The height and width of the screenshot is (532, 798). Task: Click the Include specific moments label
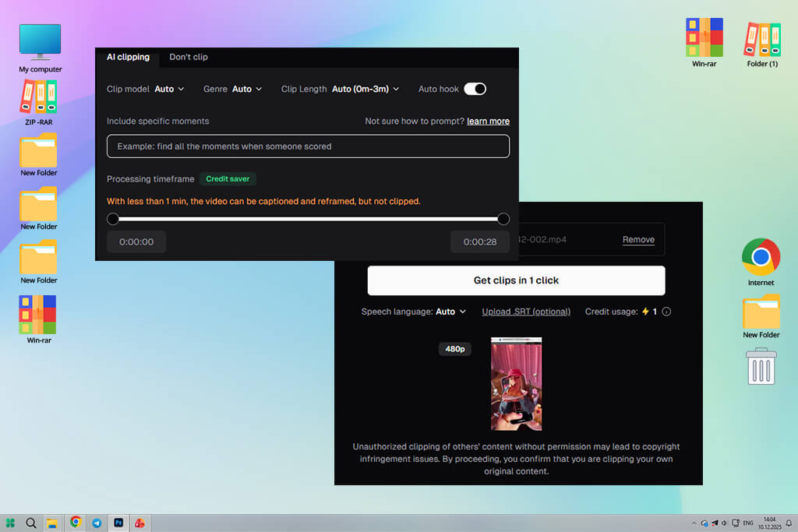pos(157,121)
